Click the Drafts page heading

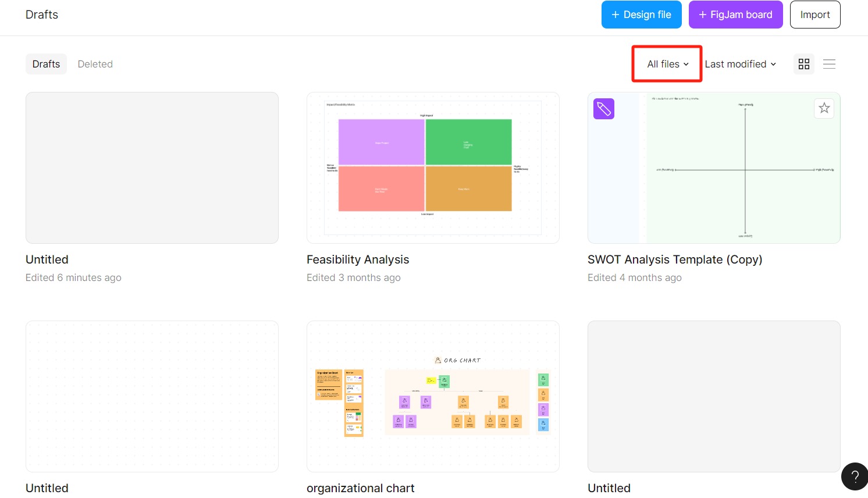pyautogui.click(x=42, y=15)
